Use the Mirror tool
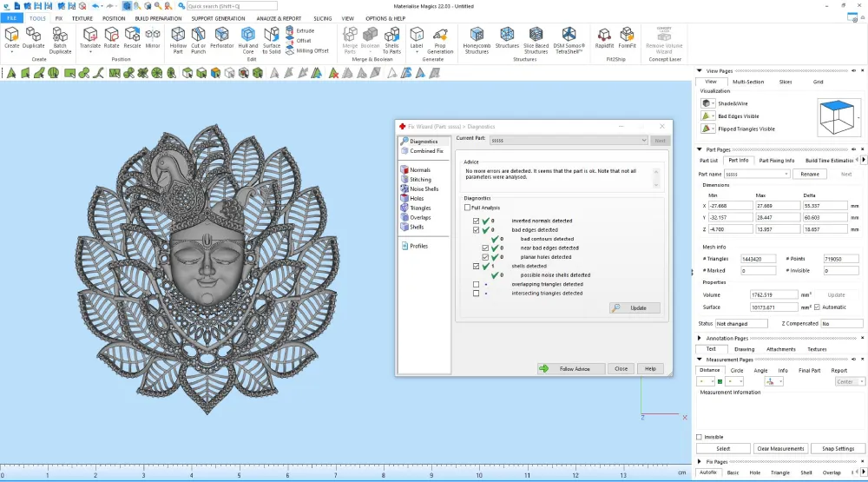868x482 pixels. [153, 37]
